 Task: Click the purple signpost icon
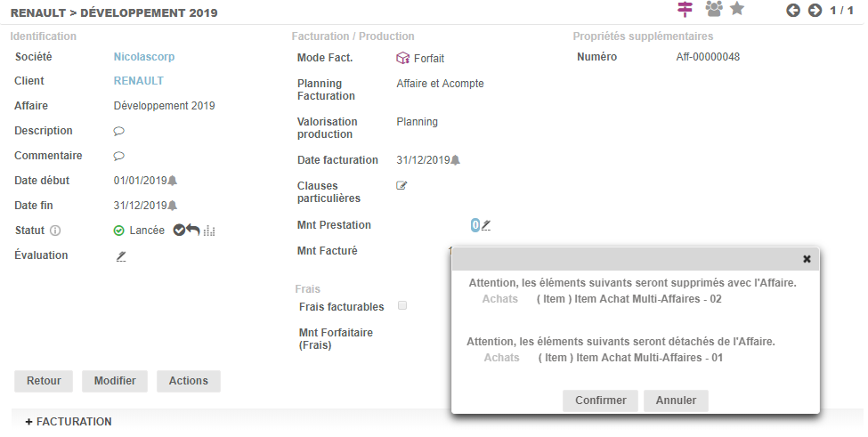click(x=685, y=9)
